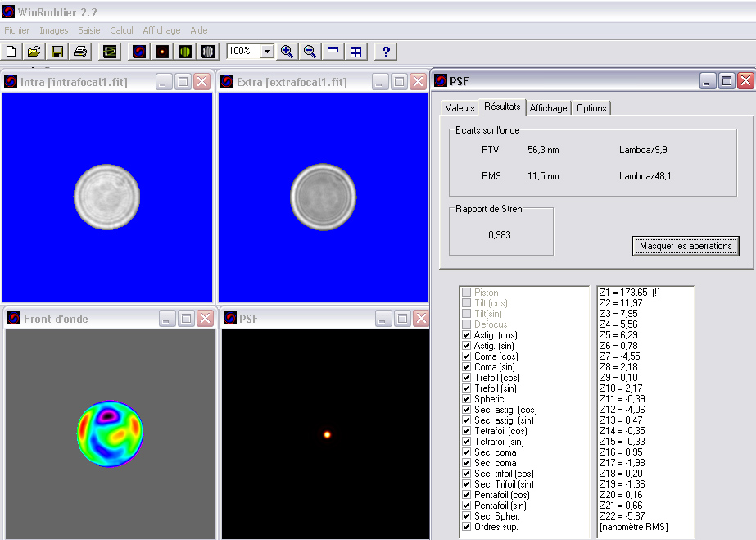Click Masquer les aberrations button
Viewport: 756px width, 540px height.
[686, 246]
